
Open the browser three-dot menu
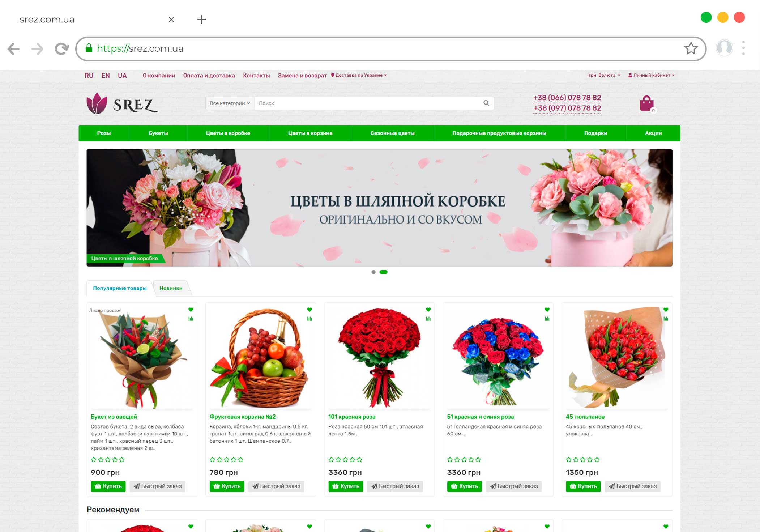(743, 48)
